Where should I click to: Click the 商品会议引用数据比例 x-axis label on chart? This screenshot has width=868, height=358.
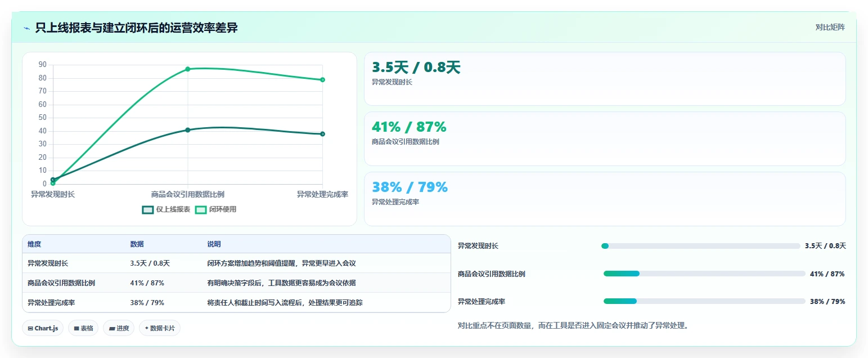(188, 194)
